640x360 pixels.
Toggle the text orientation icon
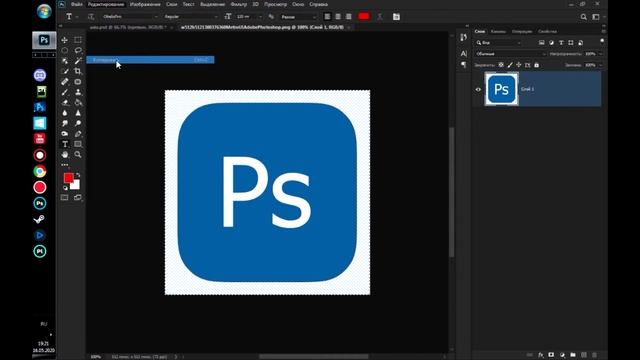(x=91, y=17)
